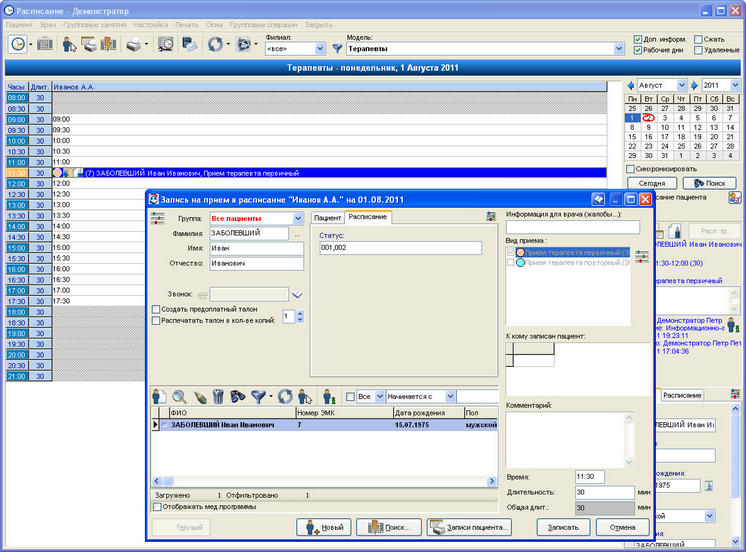Click the funnel filter icon in the dialog toolbar
Viewport: 746px width, 552px height.
pos(258,397)
